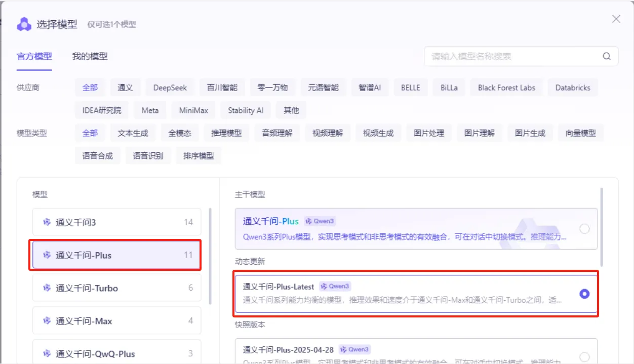Select the 通义千问-Plus radio button
This screenshot has height=364, width=634.
584,229
